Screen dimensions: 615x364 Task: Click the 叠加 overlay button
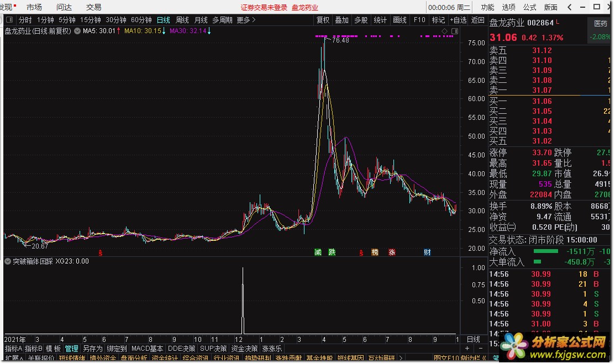[x=342, y=20]
